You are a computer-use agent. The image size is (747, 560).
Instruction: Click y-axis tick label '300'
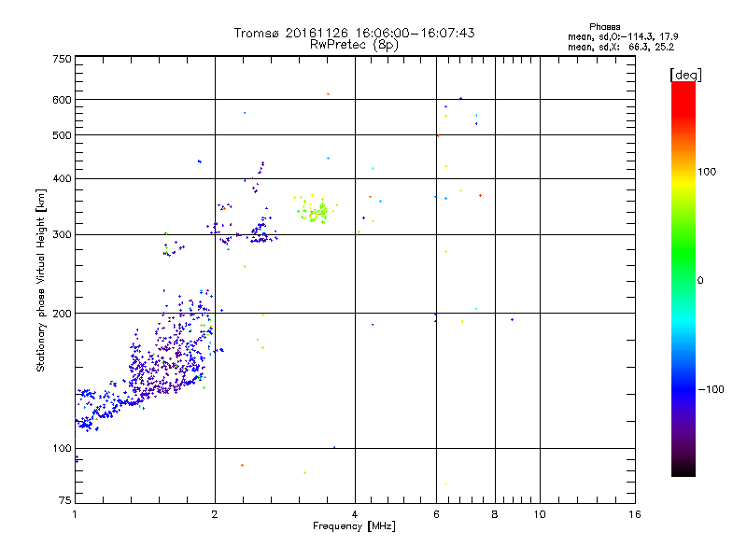point(62,235)
